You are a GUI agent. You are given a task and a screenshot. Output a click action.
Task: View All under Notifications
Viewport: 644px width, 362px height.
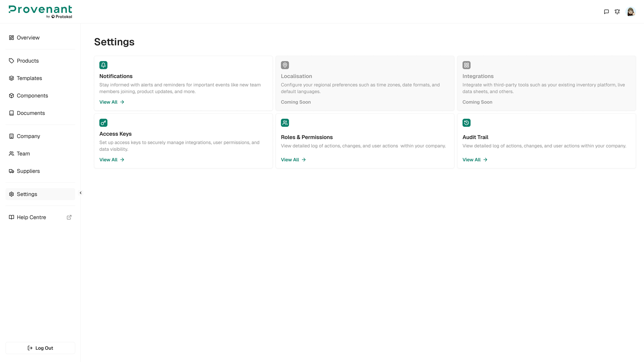(x=112, y=102)
